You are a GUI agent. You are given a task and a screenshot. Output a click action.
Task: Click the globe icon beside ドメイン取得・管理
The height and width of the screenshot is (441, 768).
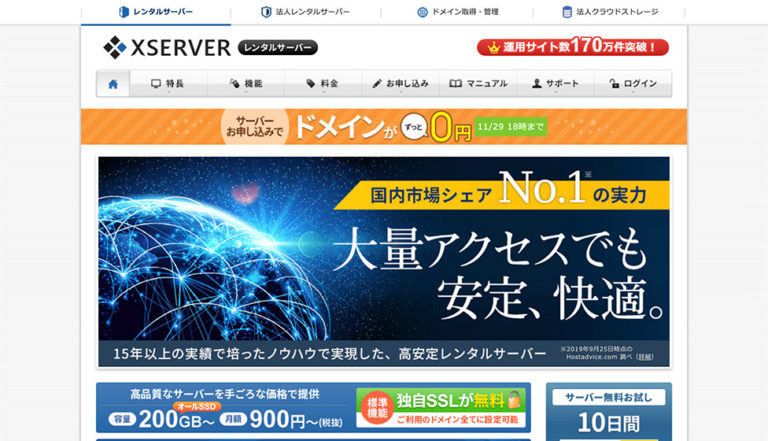422,12
